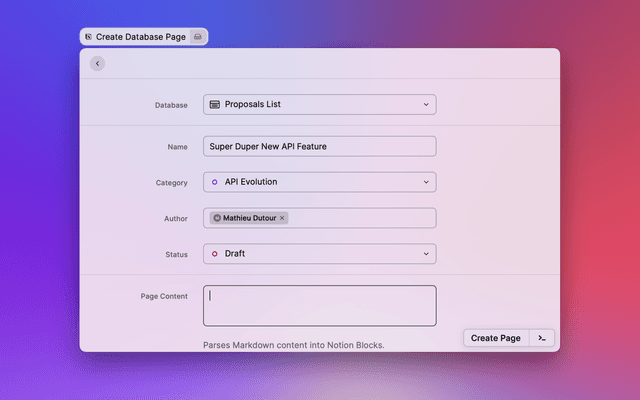Viewport: 640px width, 400px height.
Task: Click the back arrow button
Action: (x=97, y=63)
